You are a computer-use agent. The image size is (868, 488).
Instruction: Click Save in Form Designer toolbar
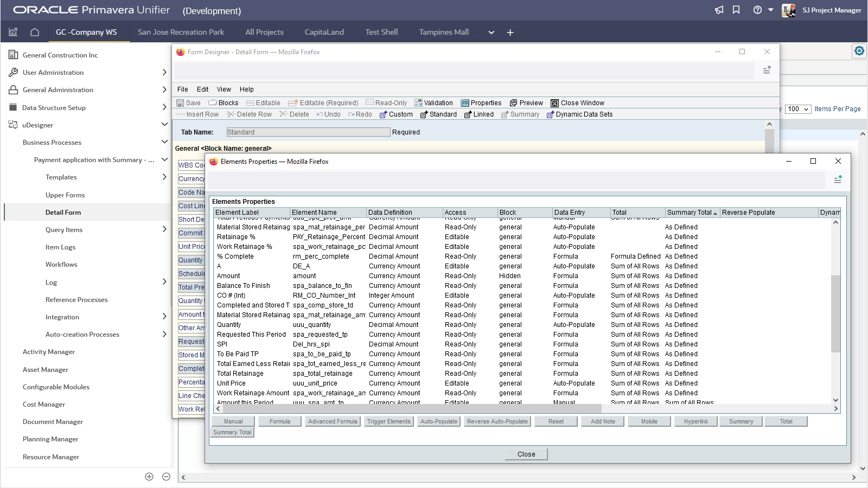point(189,103)
